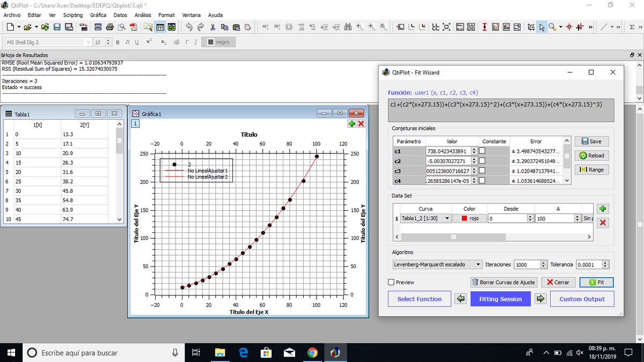Click the redo arrow icon

coord(201,27)
